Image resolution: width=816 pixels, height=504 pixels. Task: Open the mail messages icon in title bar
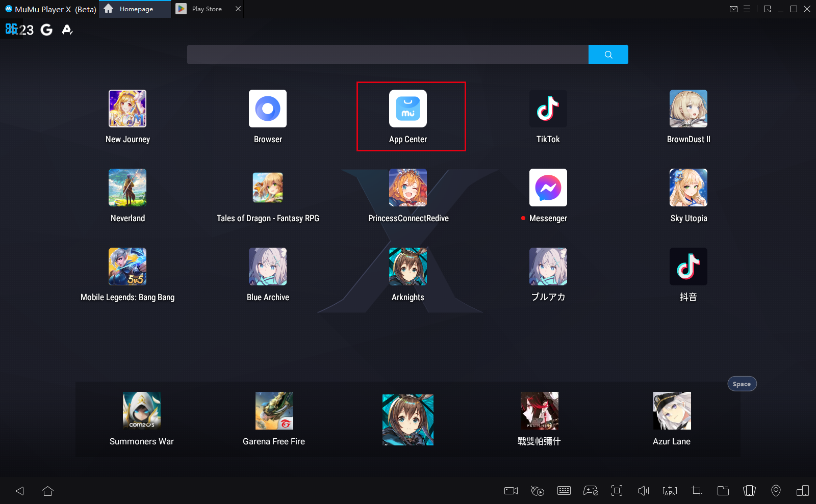click(734, 9)
